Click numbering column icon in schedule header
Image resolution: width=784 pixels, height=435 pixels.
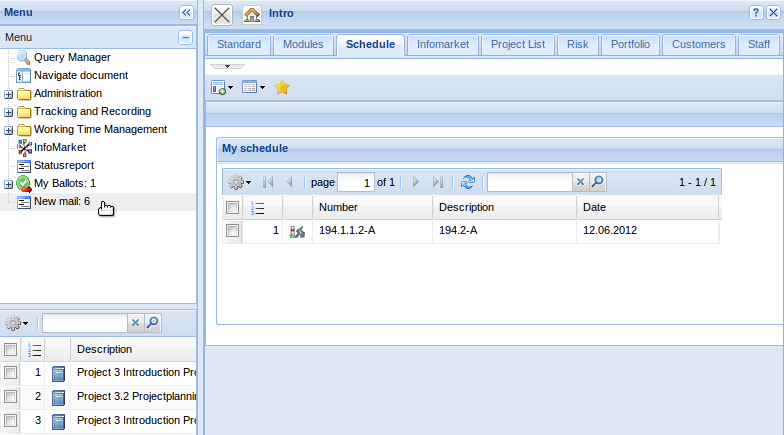tap(258, 208)
